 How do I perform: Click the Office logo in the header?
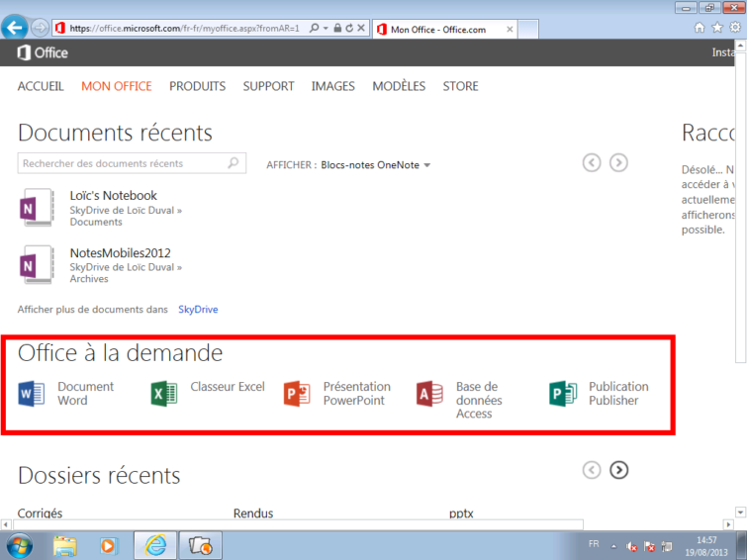click(43, 52)
